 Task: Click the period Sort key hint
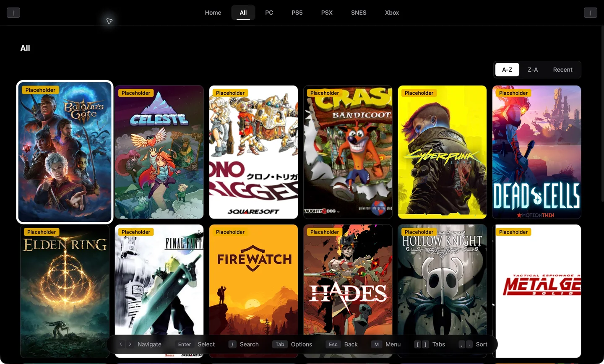[x=469, y=344]
